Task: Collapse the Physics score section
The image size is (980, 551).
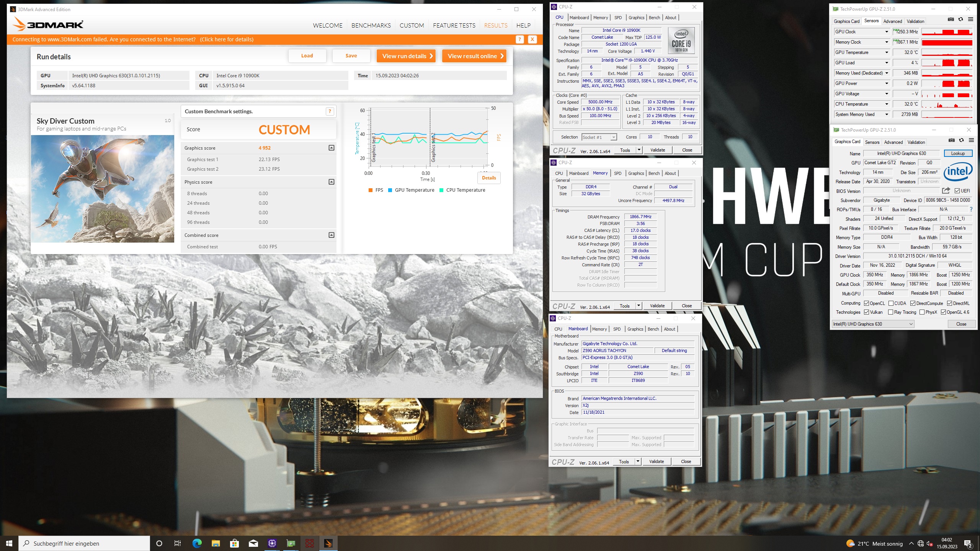Action: [x=332, y=182]
